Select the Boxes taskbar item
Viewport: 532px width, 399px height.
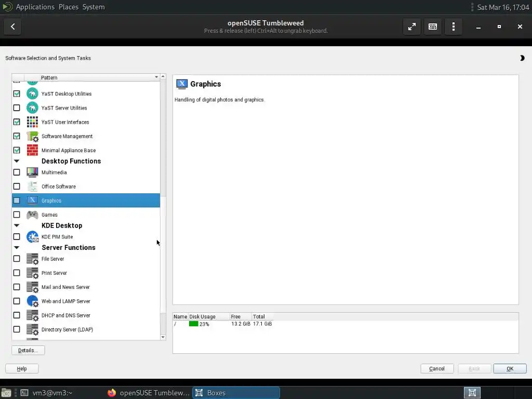pos(236,393)
